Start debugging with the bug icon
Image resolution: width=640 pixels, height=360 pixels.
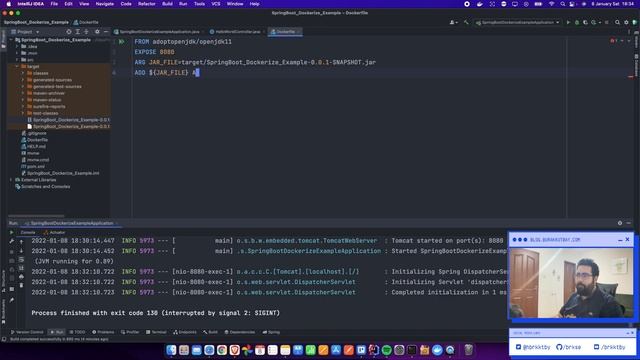pyautogui.click(x=577, y=22)
